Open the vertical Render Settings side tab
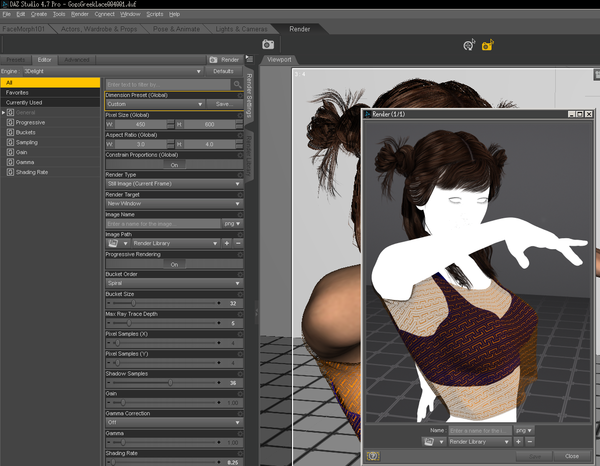600x466 pixels. [249, 95]
